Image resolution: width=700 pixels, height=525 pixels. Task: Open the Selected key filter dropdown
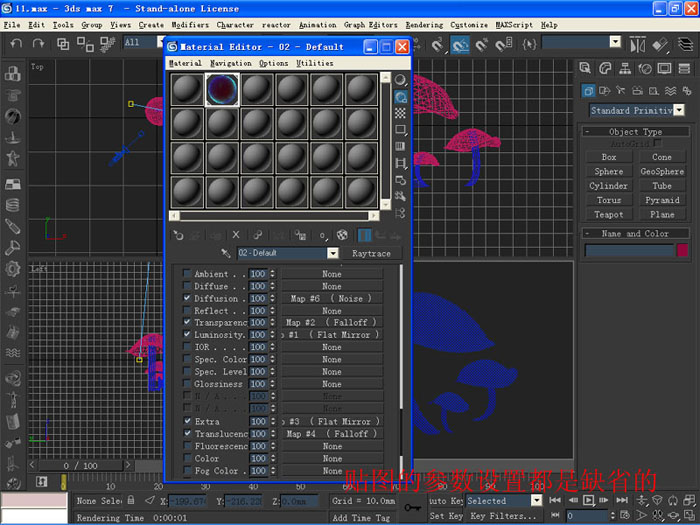pyautogui.click(x=536, y=500)
